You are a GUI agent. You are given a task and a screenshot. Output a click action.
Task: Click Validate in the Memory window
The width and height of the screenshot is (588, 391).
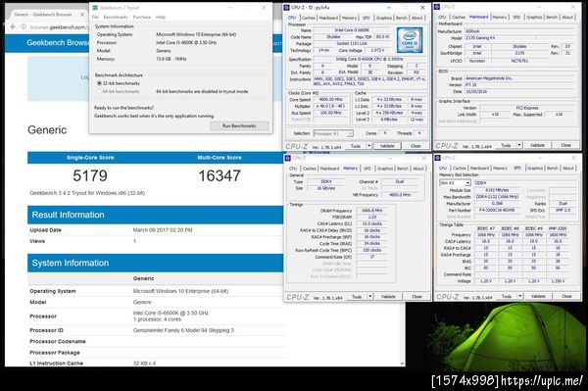[388, 297]
